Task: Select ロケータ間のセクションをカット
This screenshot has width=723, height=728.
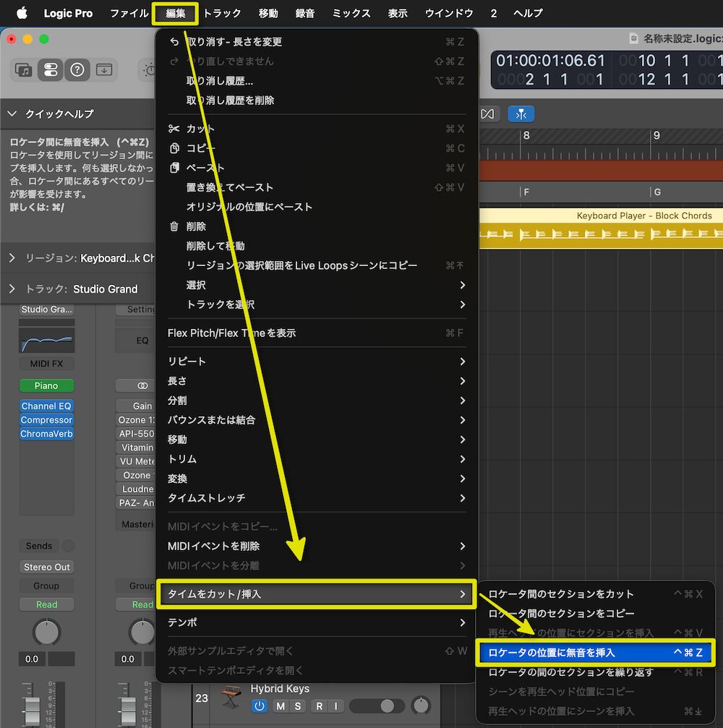Action: tap(595, 594)
